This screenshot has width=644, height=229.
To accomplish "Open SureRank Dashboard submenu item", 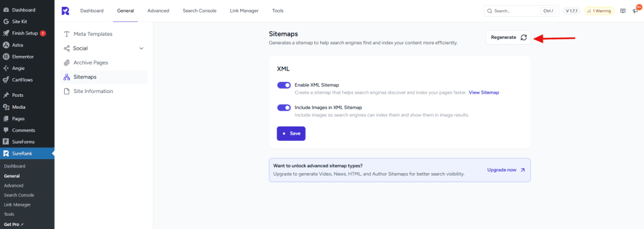I will click(x=15, y=166).
